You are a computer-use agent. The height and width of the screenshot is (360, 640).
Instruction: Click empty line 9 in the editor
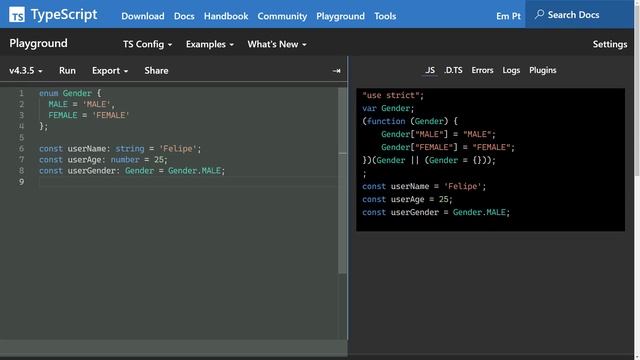point(188,182)
